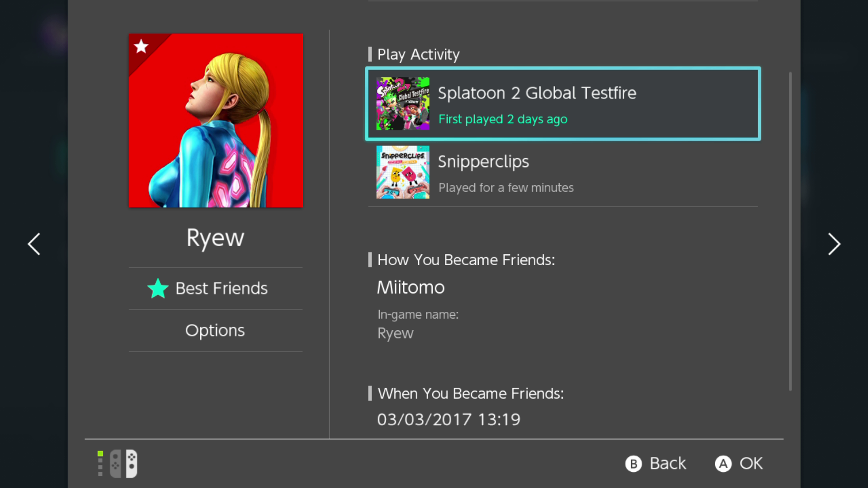Go to previous friend with left arrow
This screenshot has height=488, width=868.
point(34,244)
